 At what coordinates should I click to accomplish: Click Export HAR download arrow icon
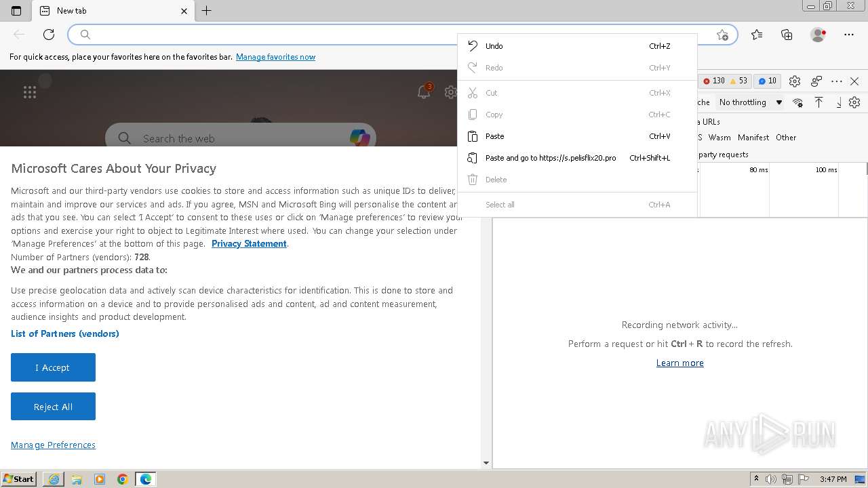838,102
